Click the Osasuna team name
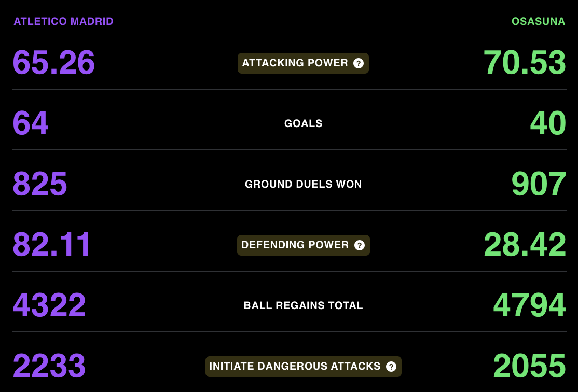Image resolution: width=578 pixels, height=392 pixels. click(x=538, y=21)
